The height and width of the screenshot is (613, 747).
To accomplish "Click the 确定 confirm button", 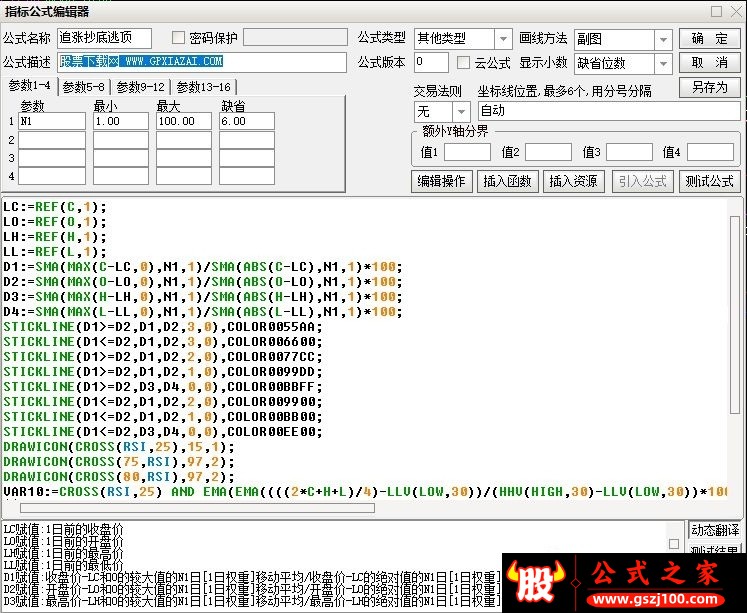I will click(709, 39).
